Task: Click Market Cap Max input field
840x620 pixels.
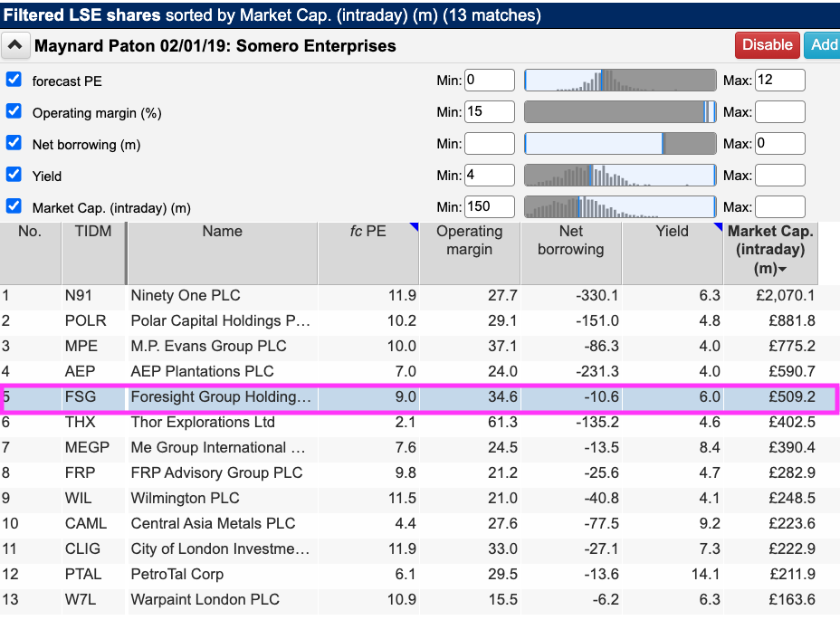Action: coord(780,207)
